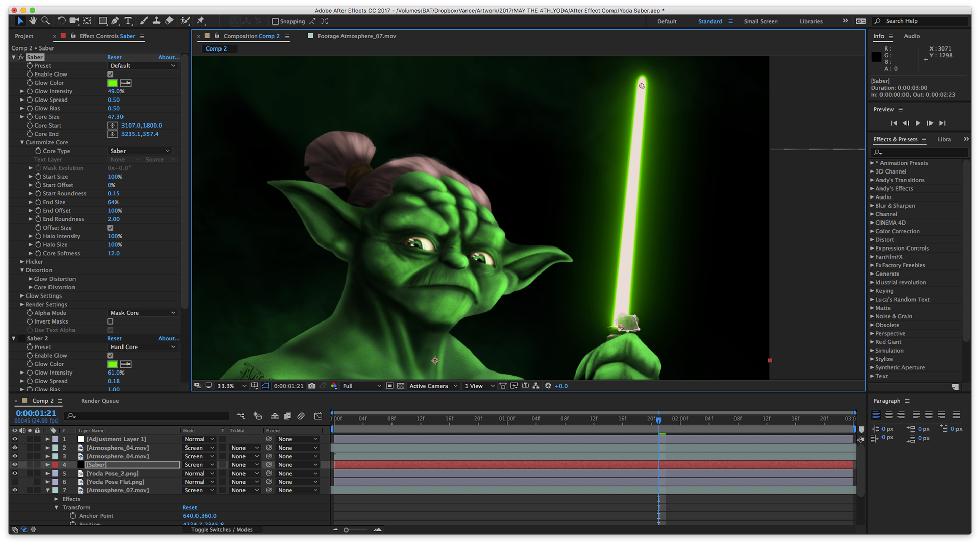Click the show channel RGB color icon
This screenshot has width=980, height=545.
pyautogui.click(x=334, y=386)
